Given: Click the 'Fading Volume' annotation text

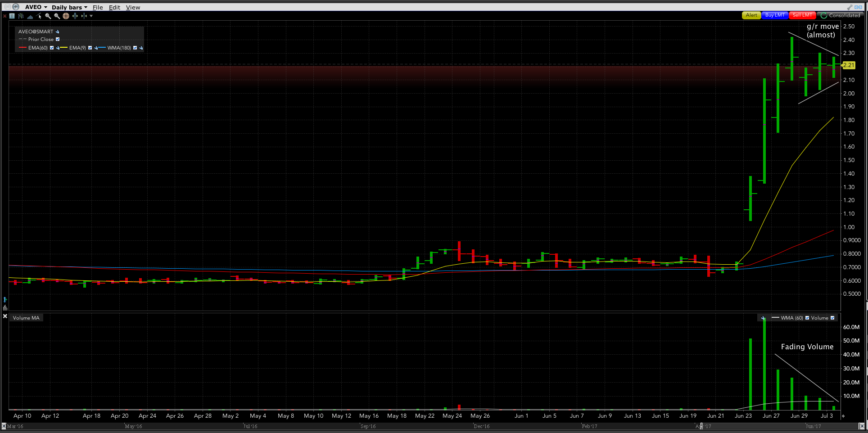Looking at the screenshot, I should pos(807,347).
